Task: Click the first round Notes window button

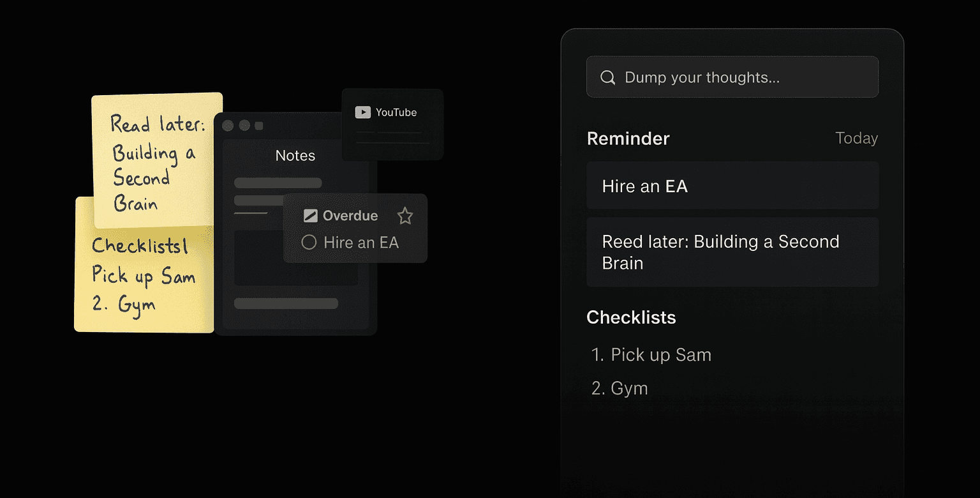Action: point(228,126)
